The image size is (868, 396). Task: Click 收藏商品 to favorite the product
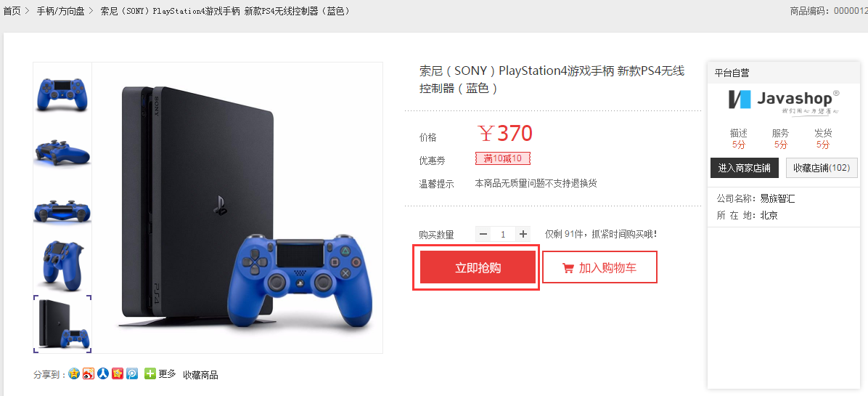click(x=200, y=375)
